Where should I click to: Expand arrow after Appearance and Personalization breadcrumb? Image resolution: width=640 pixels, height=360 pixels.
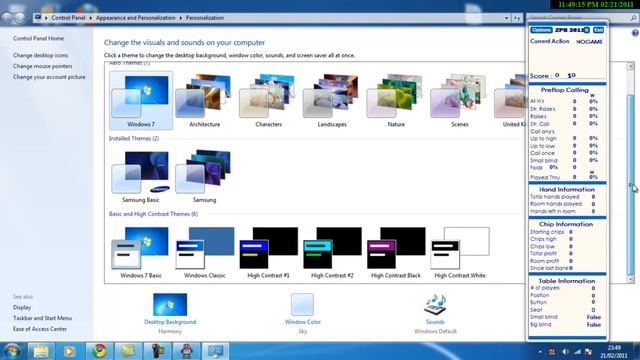(x=180, y=18)
